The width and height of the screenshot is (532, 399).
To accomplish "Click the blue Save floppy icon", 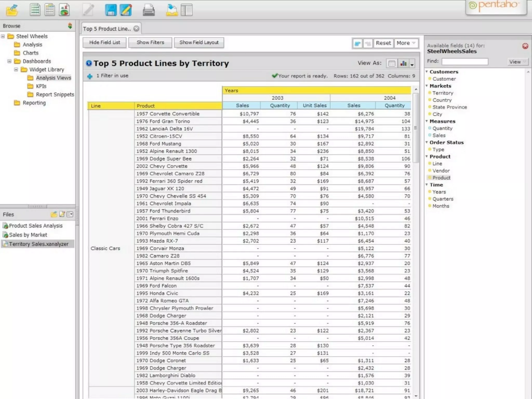I will 111,10.
